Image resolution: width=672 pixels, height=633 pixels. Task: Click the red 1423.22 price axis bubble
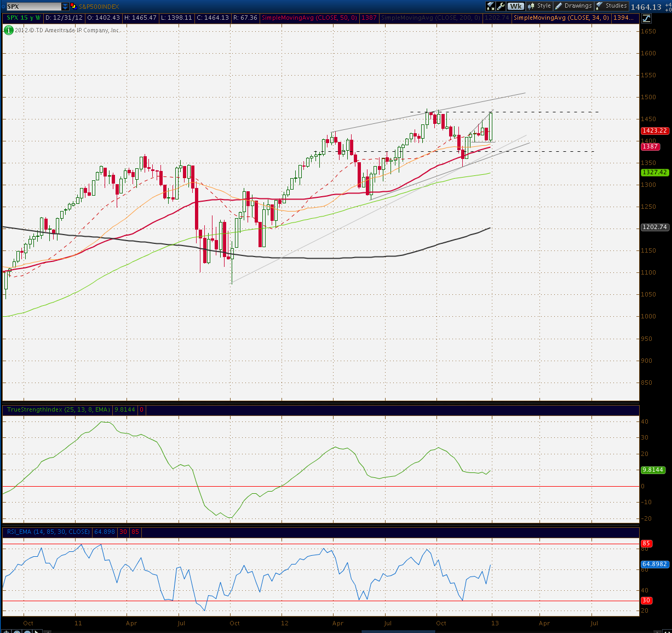[654, 130]
